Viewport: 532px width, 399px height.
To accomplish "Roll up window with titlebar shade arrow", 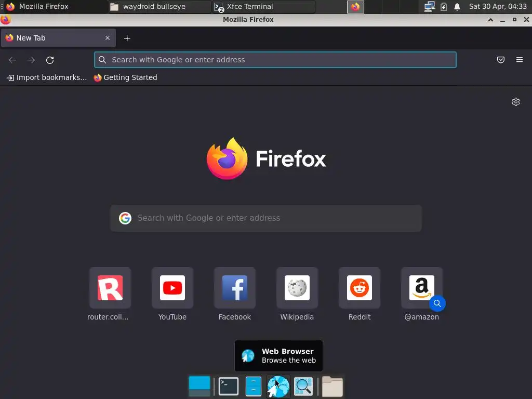I will pos(490,20).
